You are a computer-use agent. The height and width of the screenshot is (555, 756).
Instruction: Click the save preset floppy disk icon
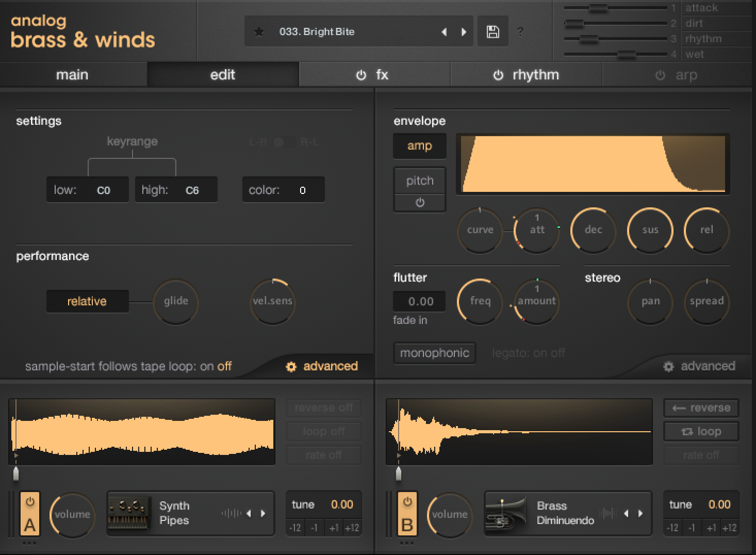(492, 32)
